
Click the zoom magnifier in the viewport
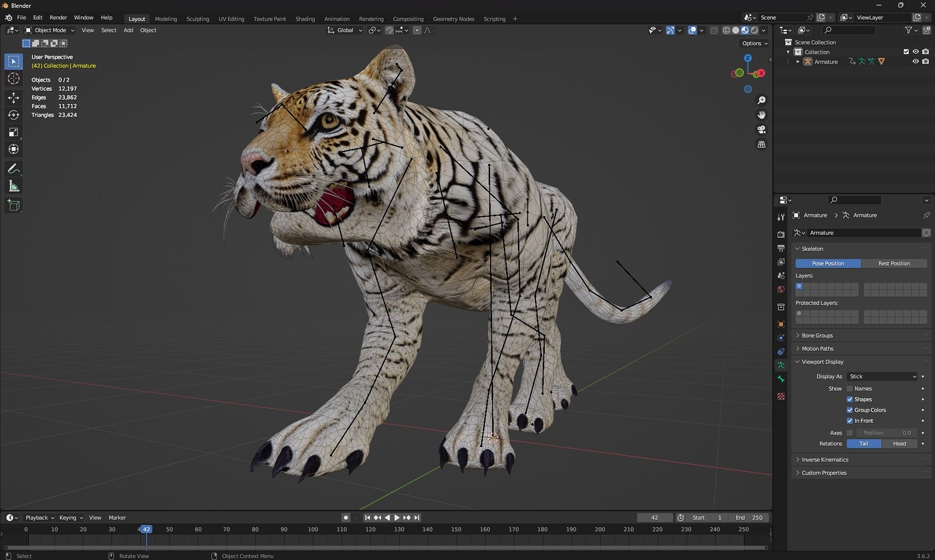click(x=761, y=100)
